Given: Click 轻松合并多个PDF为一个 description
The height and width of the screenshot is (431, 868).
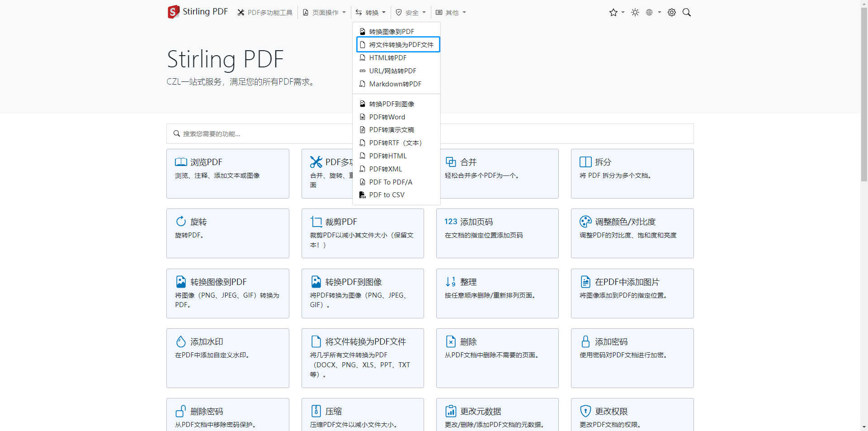Looking at the screenshot, I should [x=482, y=176].
